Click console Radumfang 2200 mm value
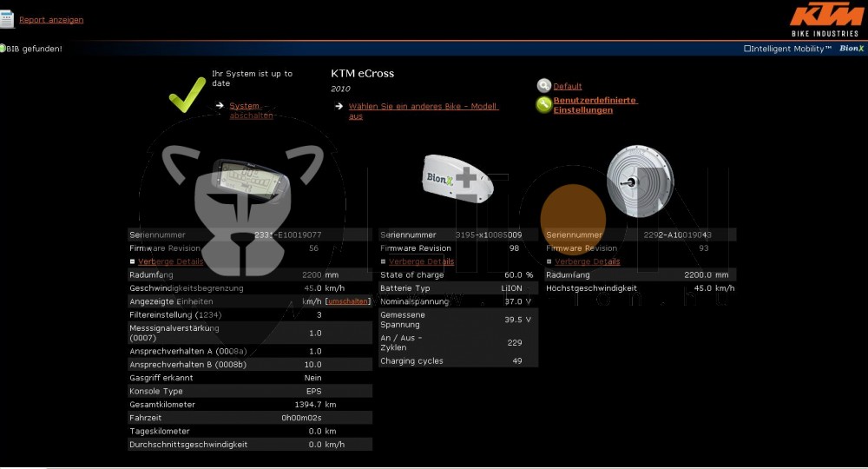The image size is (868, 469). (320, 274)
